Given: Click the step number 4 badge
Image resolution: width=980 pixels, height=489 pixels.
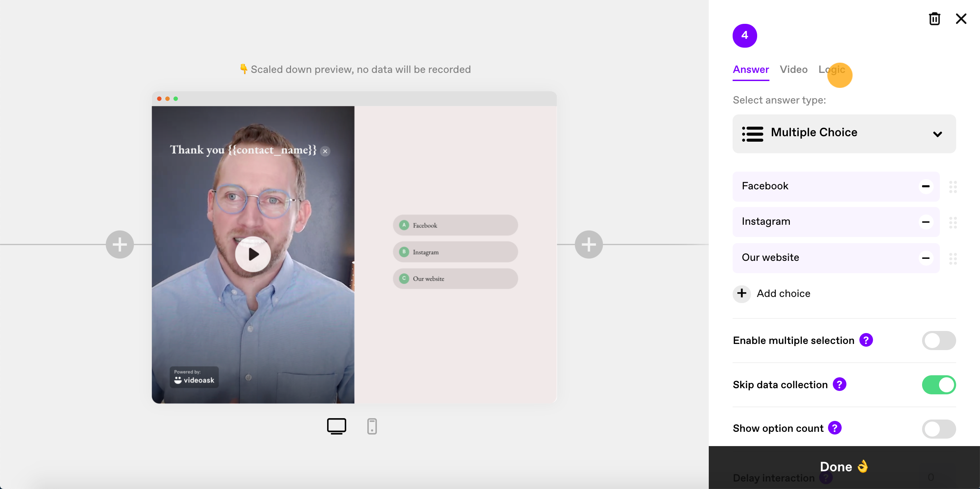Looking at the screenshot, I should point(745,36).
